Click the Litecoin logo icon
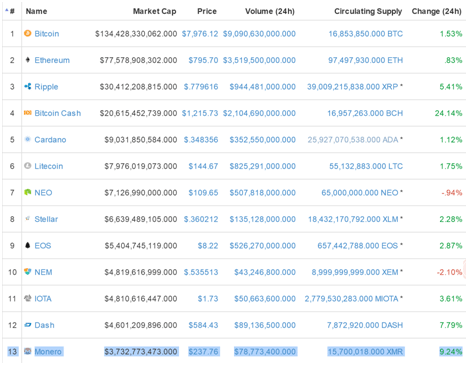468x365 pixels. tap(28, 166)
